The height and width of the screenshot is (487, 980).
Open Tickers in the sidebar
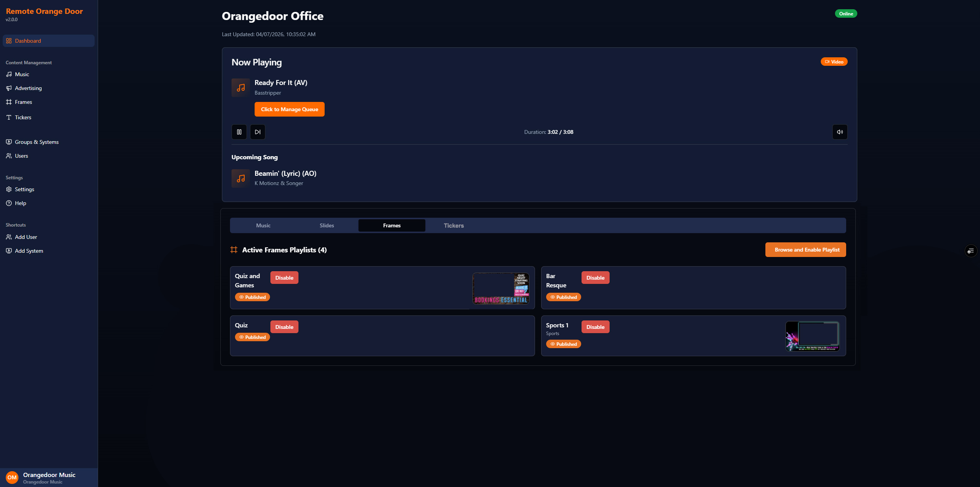pyautogui.click(x=23, y=117)
